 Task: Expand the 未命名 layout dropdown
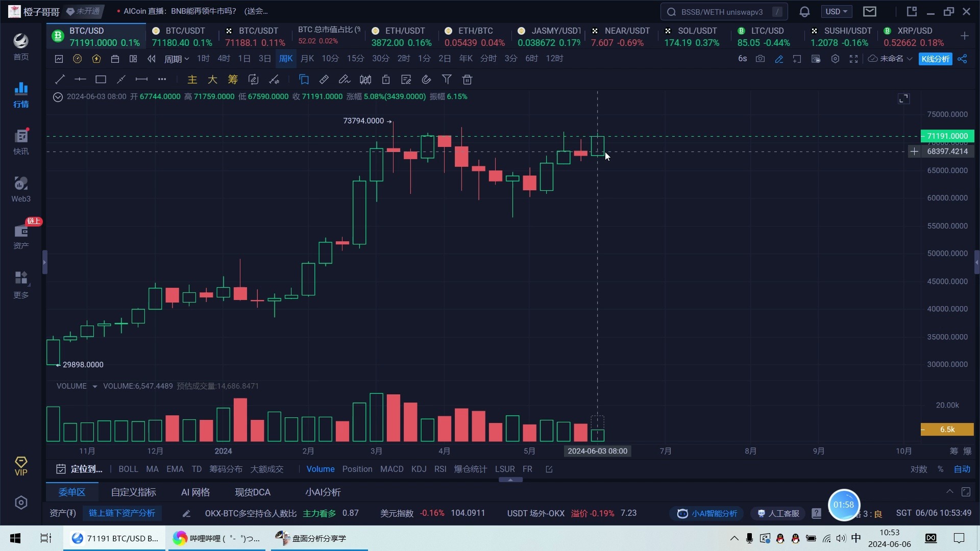tap(890, 59)
